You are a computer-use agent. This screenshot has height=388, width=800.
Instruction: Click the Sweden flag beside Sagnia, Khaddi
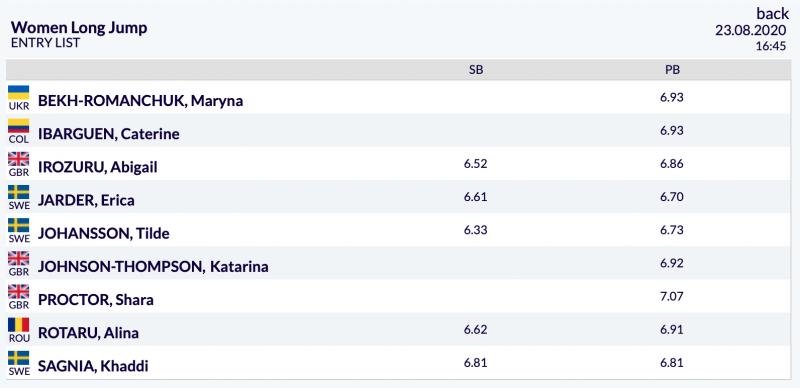[19, 358]
